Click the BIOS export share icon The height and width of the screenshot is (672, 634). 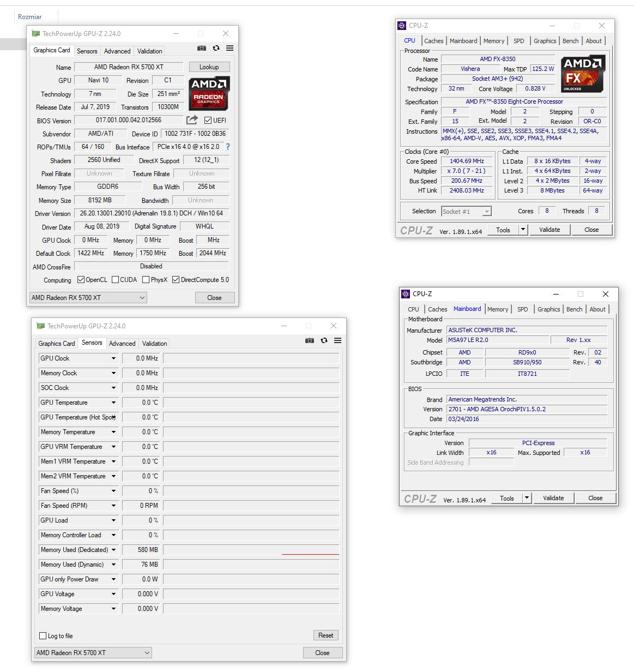pos(192,120)
